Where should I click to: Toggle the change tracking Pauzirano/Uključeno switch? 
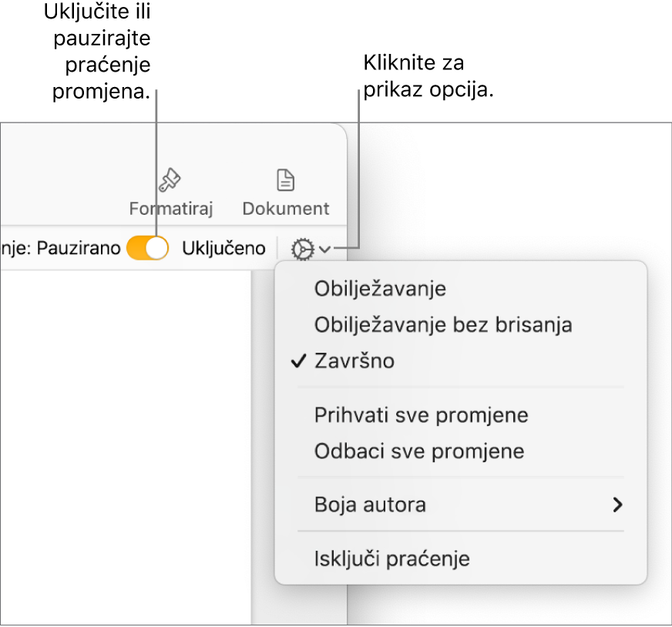[x=147, y=248]
